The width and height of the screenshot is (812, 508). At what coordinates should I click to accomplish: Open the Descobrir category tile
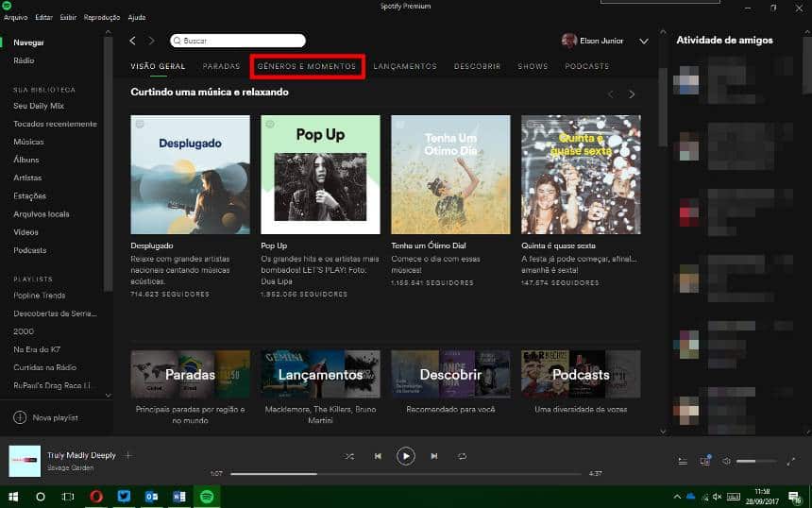tap(450, 374)
